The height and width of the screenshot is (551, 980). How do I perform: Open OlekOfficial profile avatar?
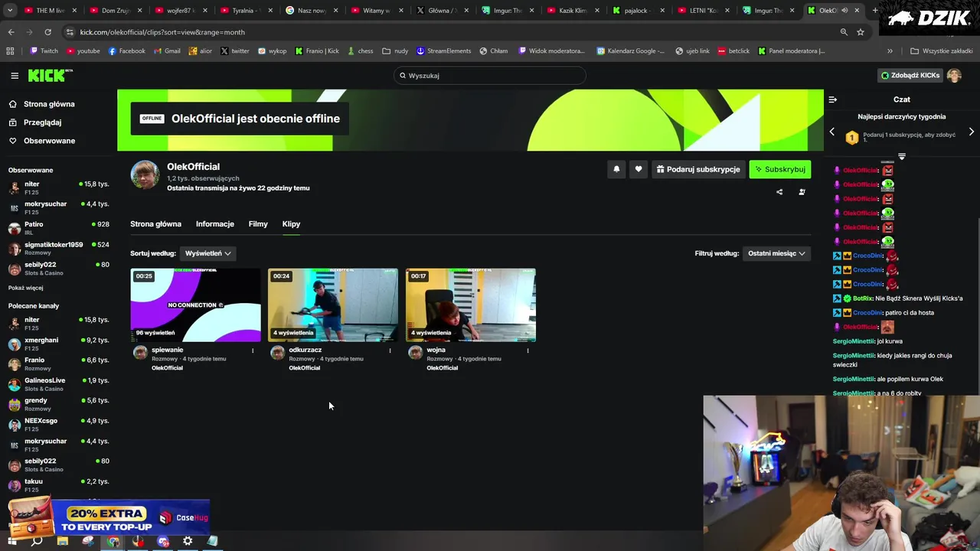coord(145,175)
